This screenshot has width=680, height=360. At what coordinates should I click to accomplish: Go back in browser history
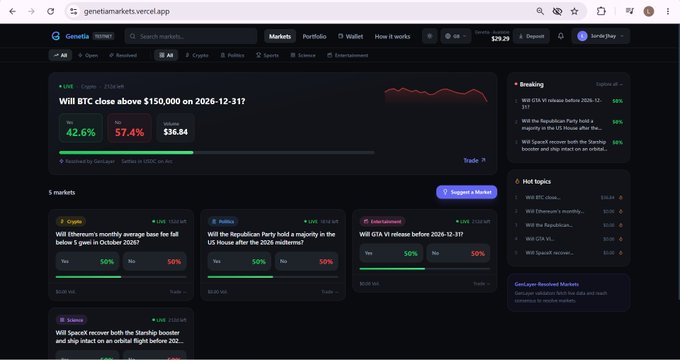click(13, 11)
